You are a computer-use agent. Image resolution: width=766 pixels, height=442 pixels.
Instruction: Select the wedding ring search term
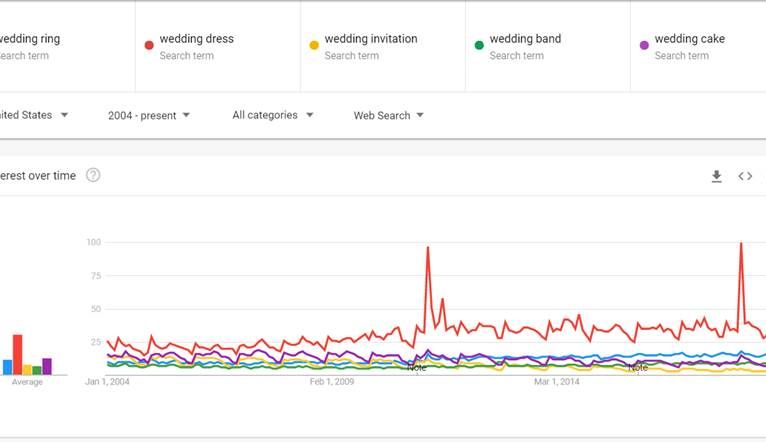pos(30,39)
